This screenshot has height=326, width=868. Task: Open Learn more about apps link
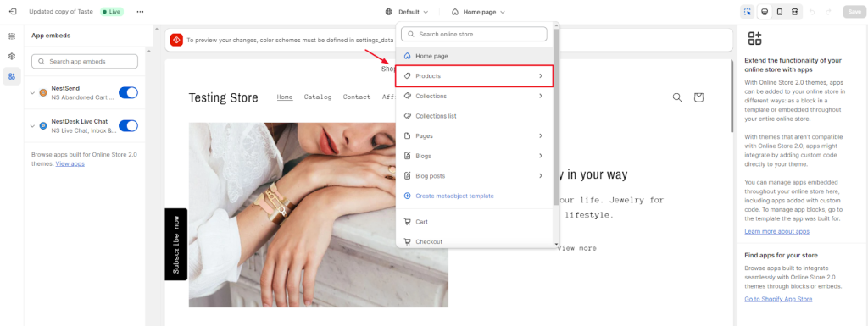pos(776,231)
